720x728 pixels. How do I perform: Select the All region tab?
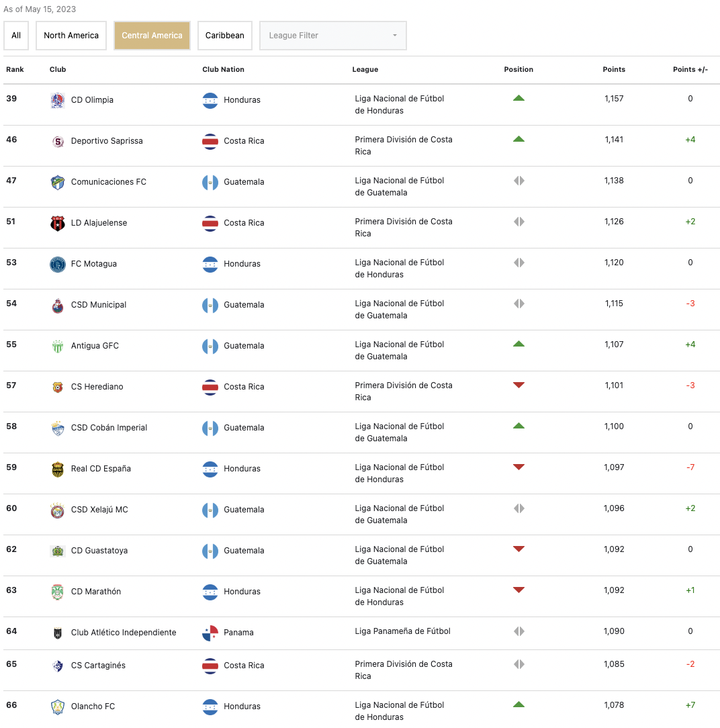pos(16,36)
